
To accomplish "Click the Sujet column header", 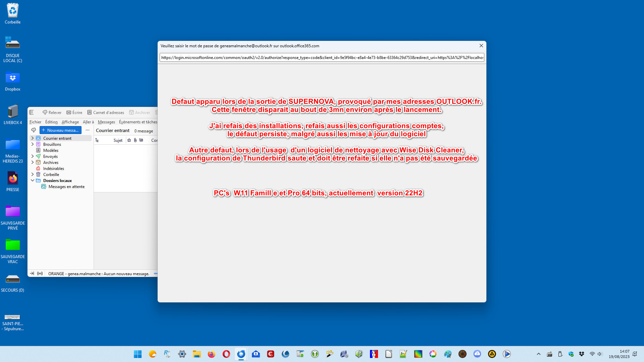I will (x=118, y=140).
